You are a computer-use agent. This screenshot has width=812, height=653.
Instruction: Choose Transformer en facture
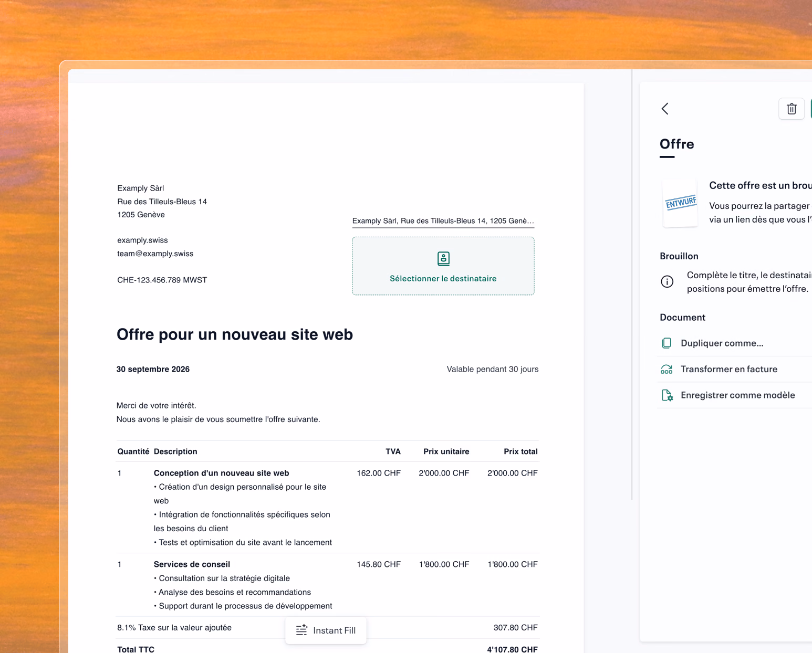tap(729, 369)
